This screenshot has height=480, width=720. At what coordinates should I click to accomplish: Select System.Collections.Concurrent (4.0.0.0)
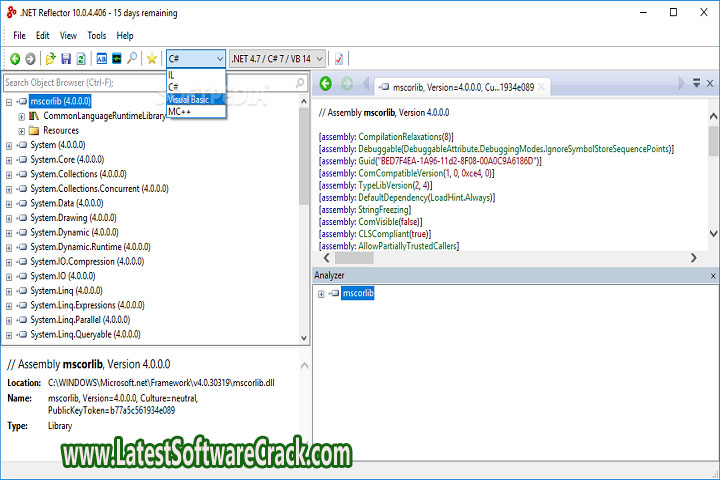pos(99,189)
